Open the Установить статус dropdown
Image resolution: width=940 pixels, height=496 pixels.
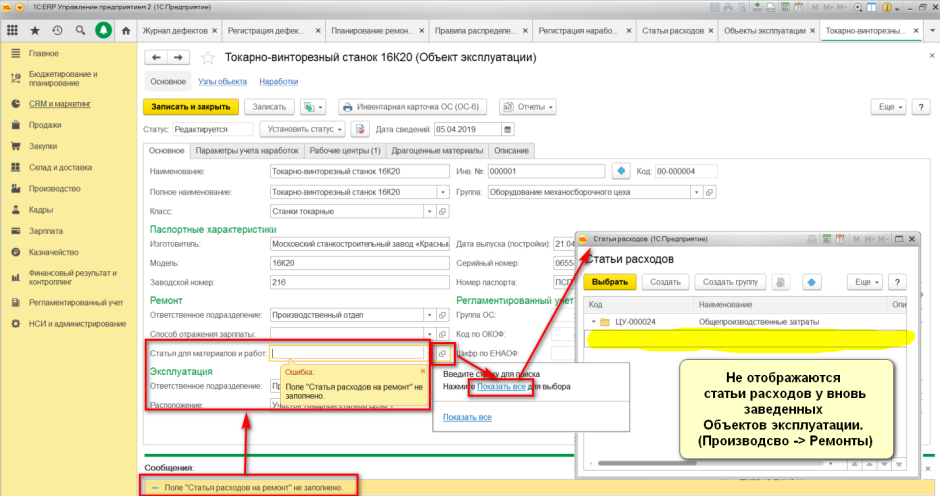(303, 129)
